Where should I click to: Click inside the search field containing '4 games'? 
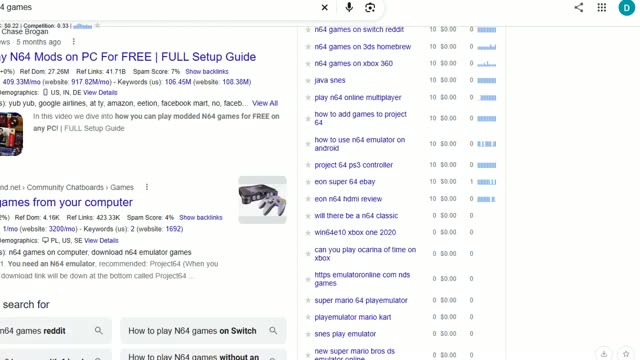click(x=159, y=7)
